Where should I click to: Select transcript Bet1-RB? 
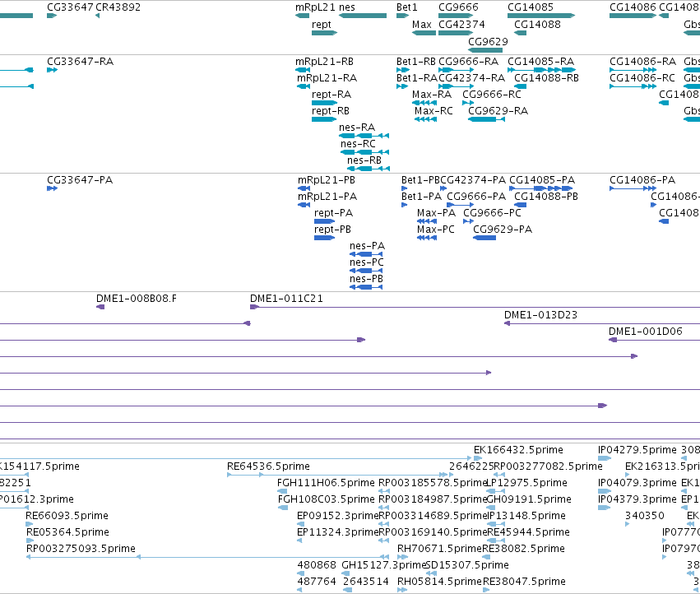pos(416,62)
